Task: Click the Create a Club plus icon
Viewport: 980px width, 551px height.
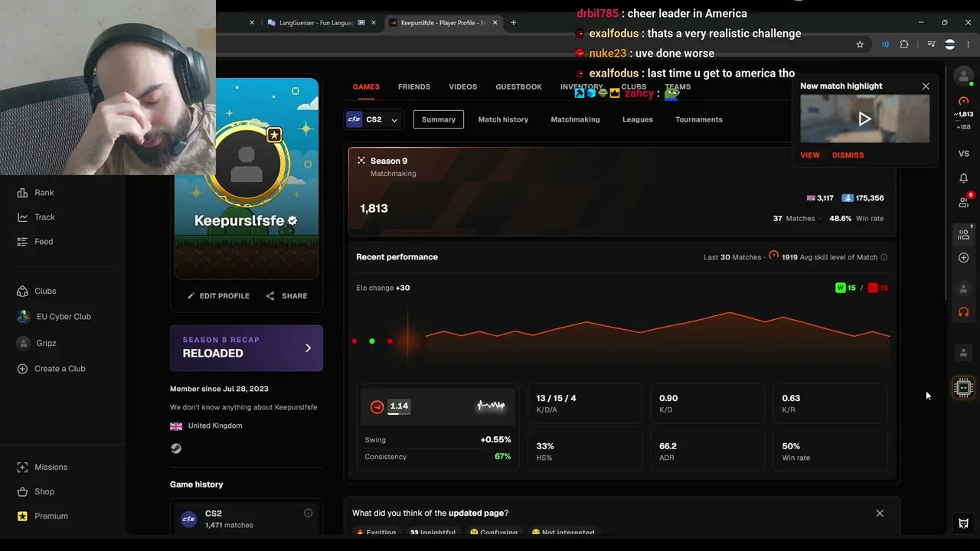Action: [22, 369]
